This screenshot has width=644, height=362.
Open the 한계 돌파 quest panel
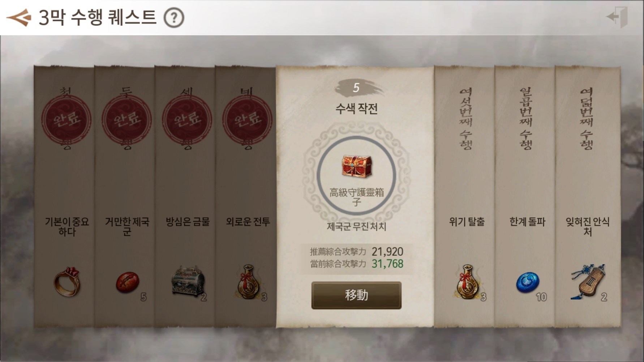524,197
